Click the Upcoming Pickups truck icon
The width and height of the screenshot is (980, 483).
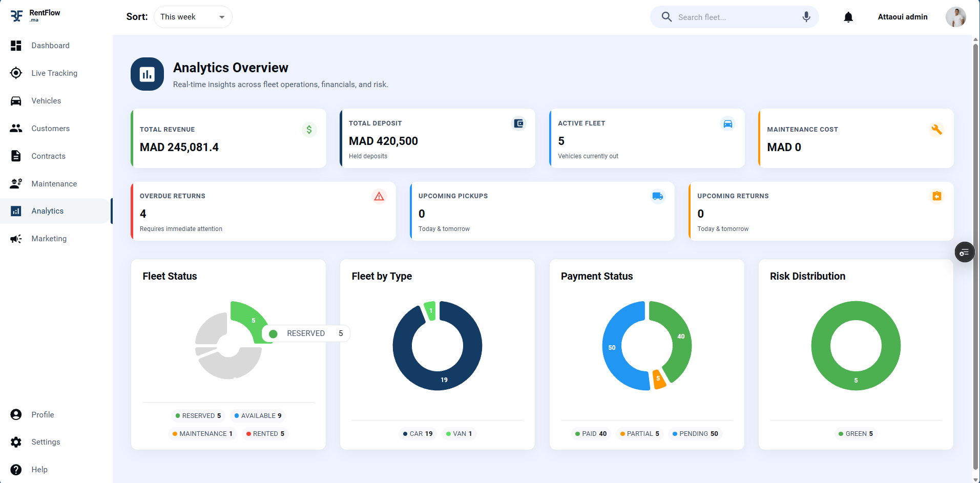658,196
